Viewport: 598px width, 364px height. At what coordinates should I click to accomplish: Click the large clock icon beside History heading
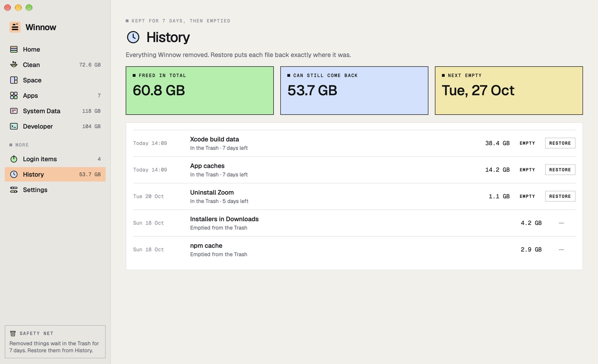[x=133, y=37]
